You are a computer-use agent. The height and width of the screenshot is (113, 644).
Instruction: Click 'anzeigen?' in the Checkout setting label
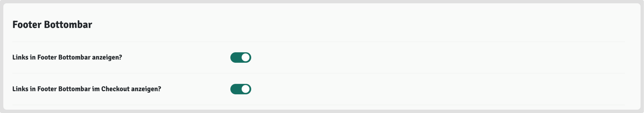146,89
